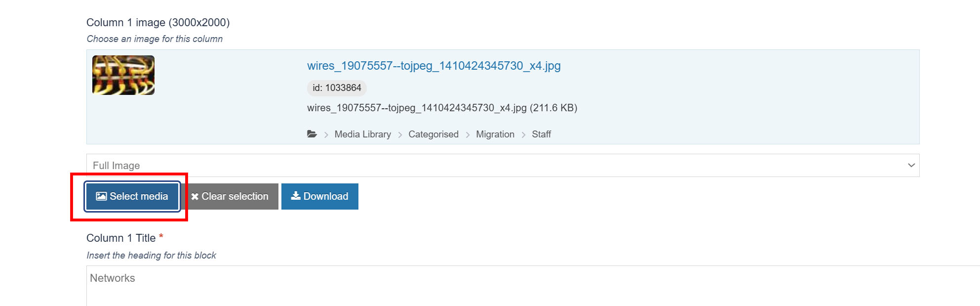
Task: Click the download arrow icon
Action: (x=296, y=196)
